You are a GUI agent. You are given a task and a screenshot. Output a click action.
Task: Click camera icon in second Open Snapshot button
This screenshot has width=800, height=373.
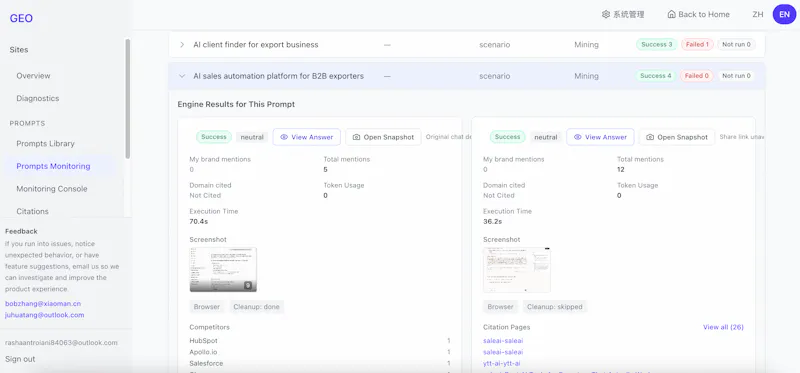click(651, 137)
